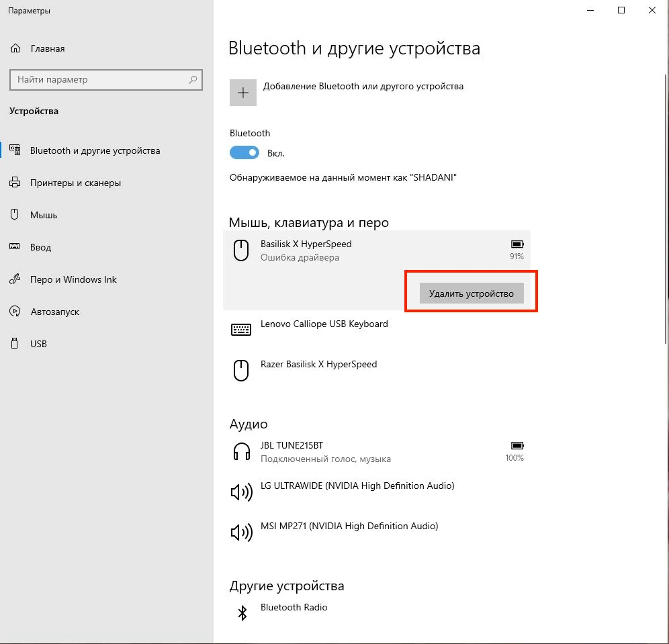Open the USB settings page
The width and height of the screenshot is (669, 644).
point(38,344)
